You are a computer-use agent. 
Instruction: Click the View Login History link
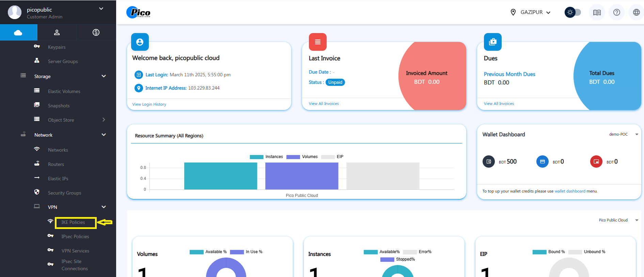(x=149, y=104)
